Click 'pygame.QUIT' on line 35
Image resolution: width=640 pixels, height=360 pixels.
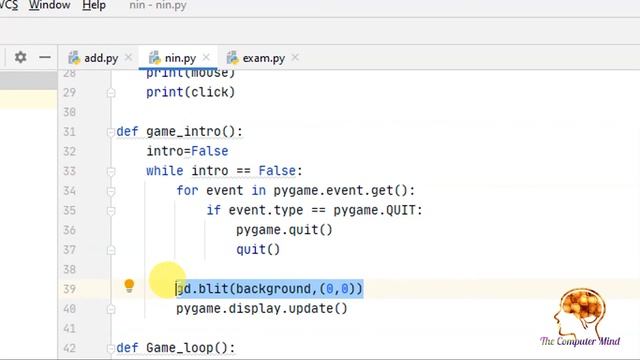(374, 210)
